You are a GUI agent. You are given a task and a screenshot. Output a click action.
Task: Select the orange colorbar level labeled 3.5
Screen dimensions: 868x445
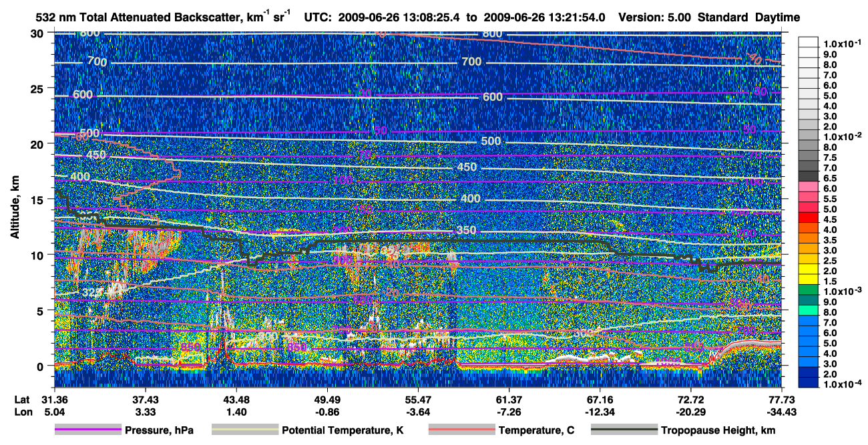click(x=809, y=238)
